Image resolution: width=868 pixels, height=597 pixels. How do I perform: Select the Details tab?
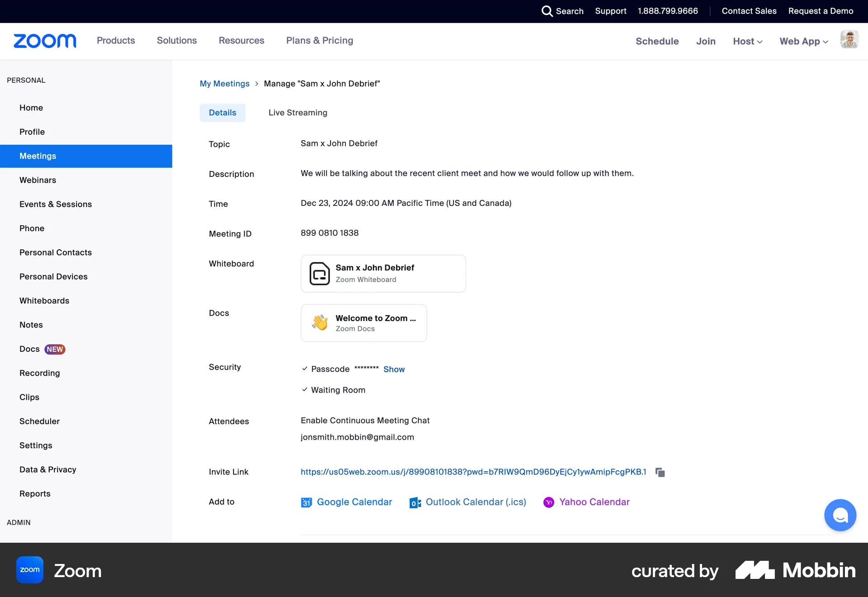click(222, 113)
